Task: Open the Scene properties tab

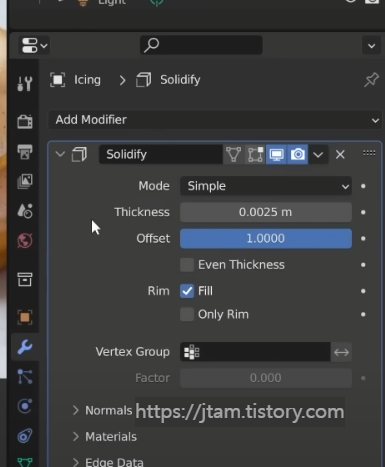Action: coord(25,211)
